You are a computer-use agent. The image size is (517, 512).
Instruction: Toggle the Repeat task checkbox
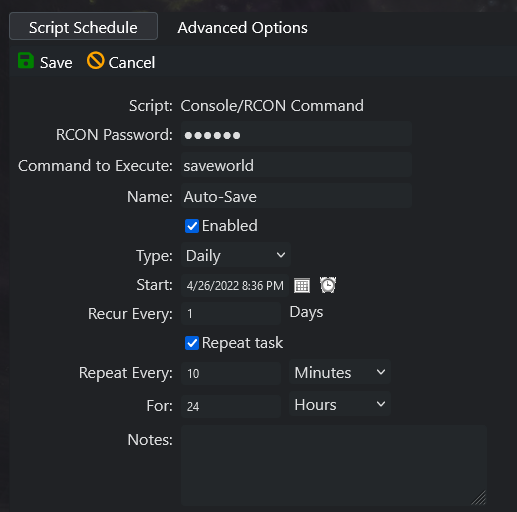click(192, 343)
